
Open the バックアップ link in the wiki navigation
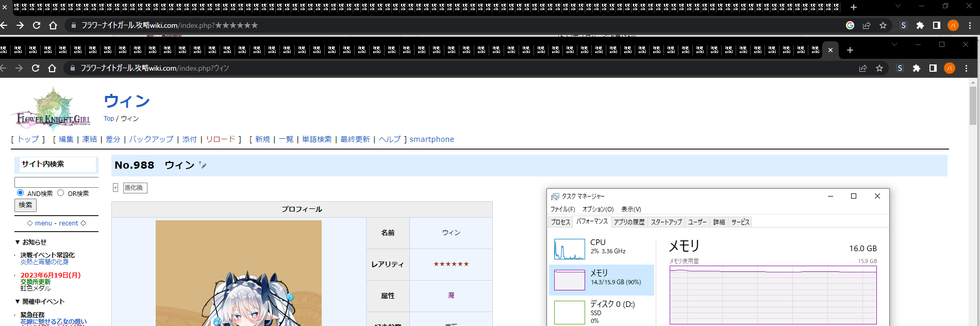(151, 139)
